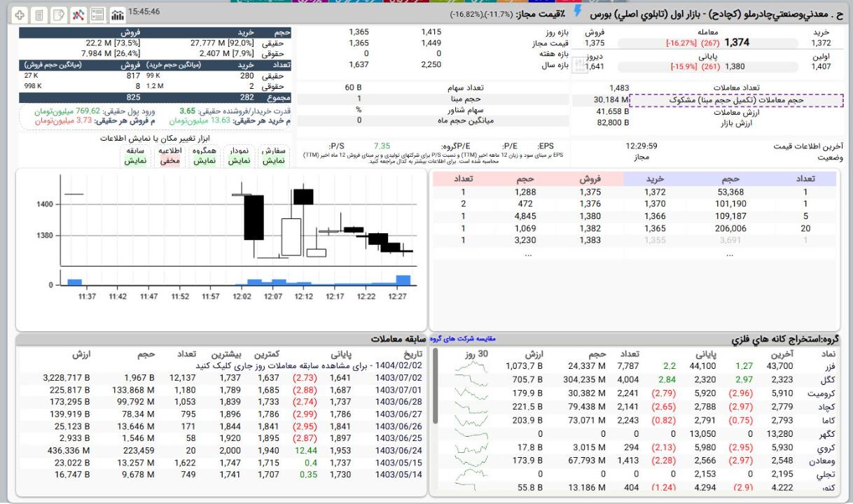Click the حجم معاملات مشکوک dashed label

click(x=735, y=100)
